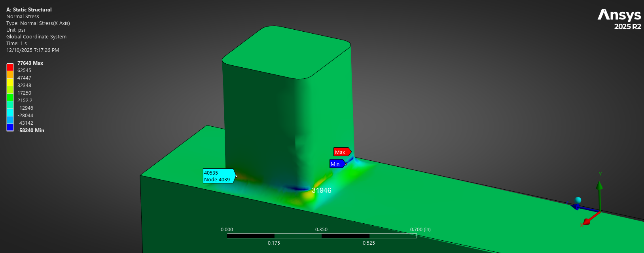This screenshot has width=644, height=253.
Task: Click the red Max probe tag
Action: click(342, 152)
